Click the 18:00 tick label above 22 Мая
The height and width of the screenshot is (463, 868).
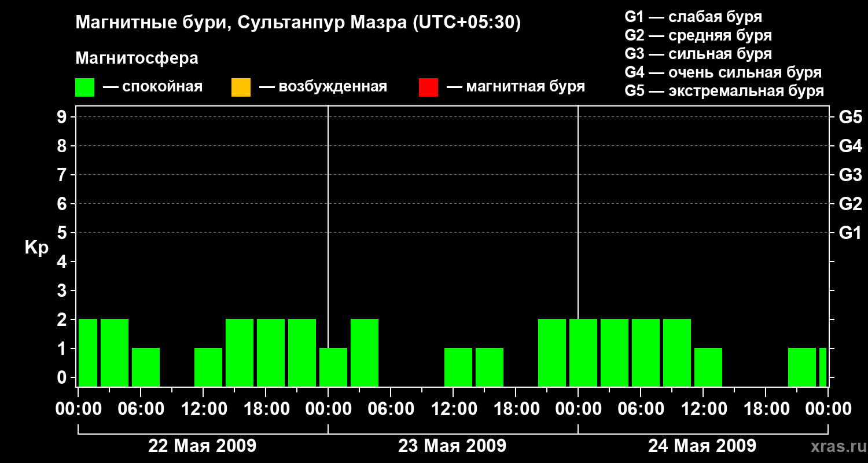(x=266, y=409)
